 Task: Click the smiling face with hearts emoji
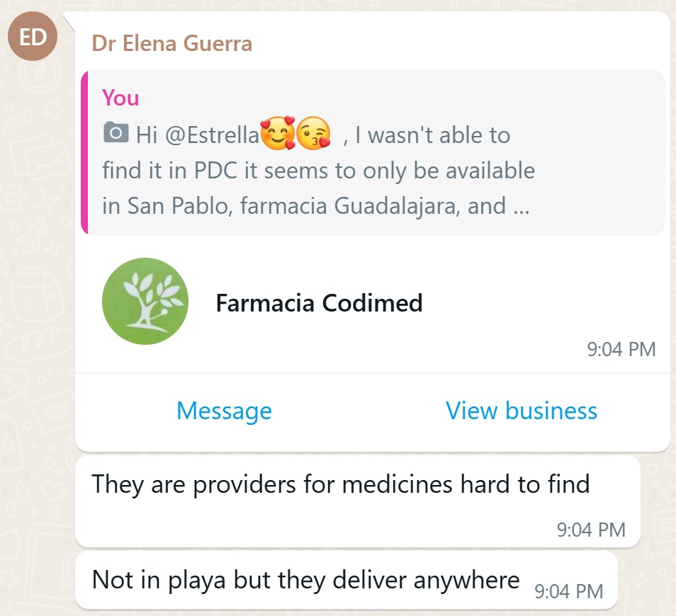coord(277,135)
